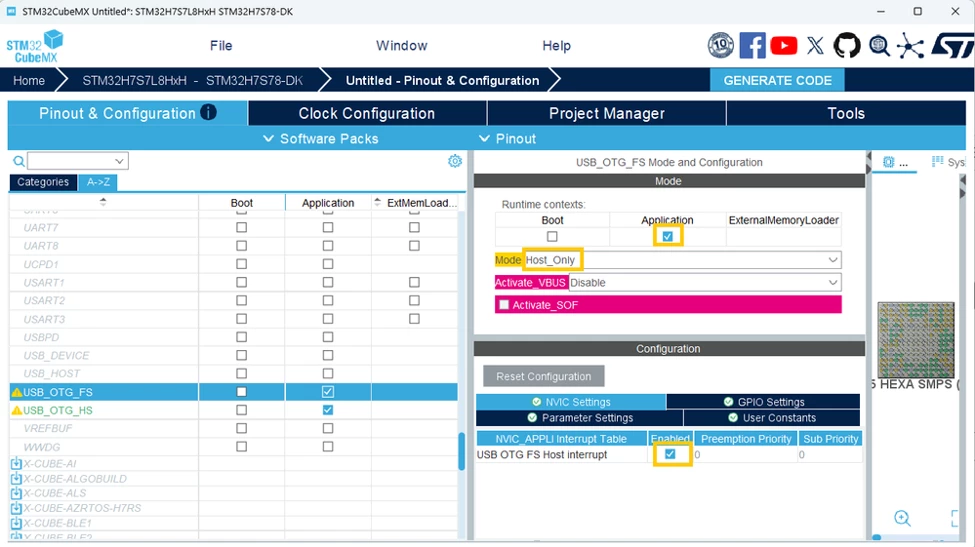Viewport: 975px width, 547px height.
Task: Open the Activate_VBUS dropdown
Action: coord(705,283)
